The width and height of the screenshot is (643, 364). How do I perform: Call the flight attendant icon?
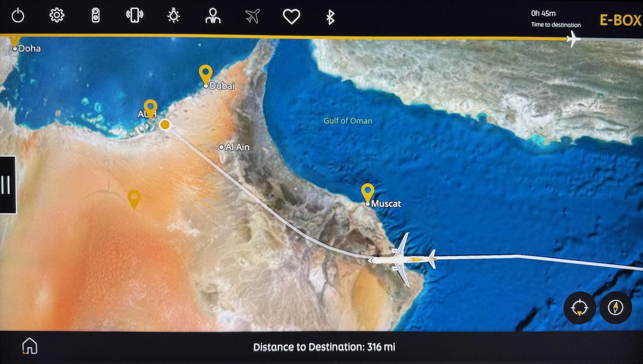(x=213, y=16)
